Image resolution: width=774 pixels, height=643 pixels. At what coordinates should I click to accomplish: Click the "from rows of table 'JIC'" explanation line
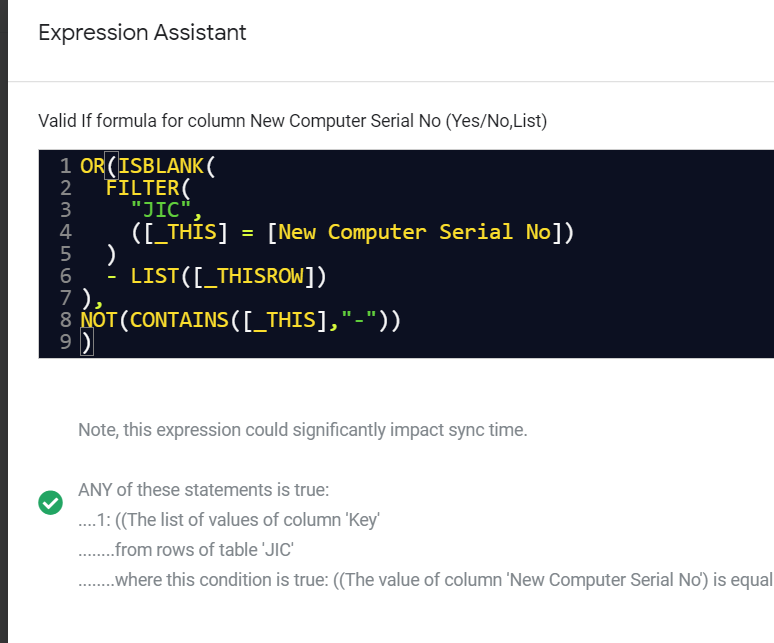coord(186,550)
